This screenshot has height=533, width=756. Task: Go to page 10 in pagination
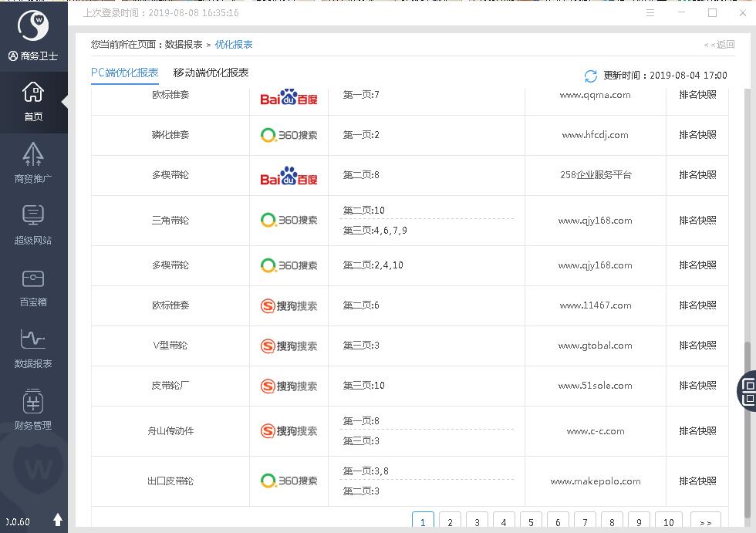point(668,521)
